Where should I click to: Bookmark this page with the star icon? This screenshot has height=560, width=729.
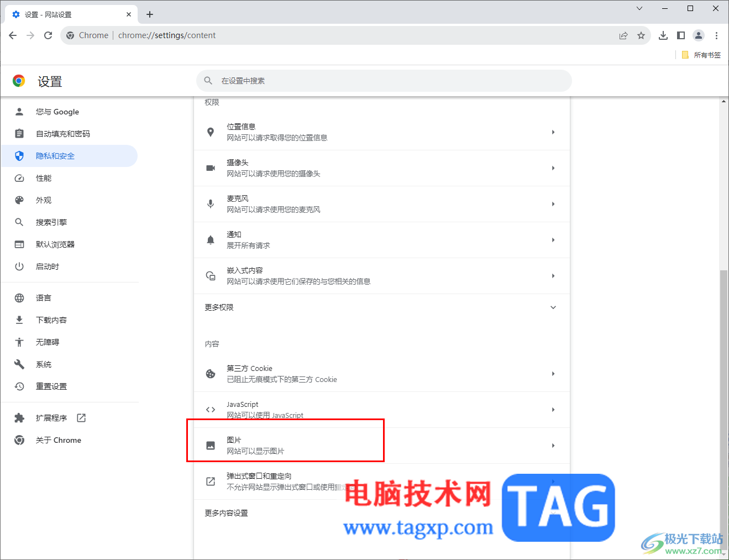(x=641, y=35)
